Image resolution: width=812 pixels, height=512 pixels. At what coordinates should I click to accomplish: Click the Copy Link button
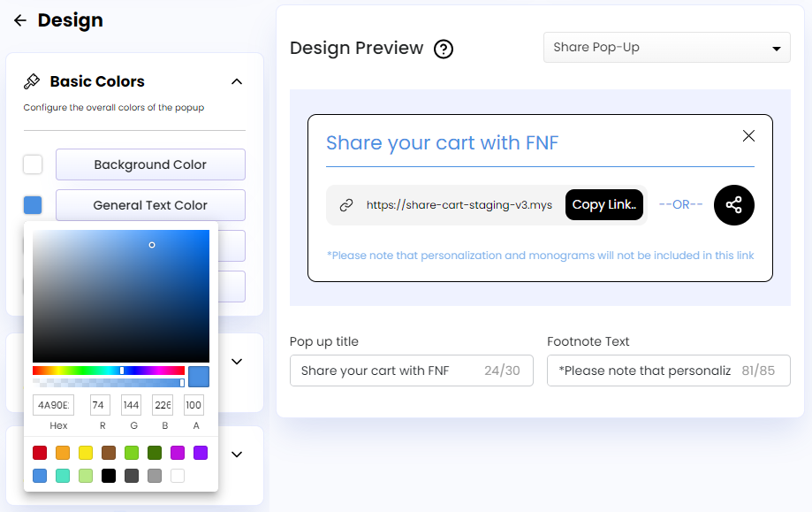point(604,204)
